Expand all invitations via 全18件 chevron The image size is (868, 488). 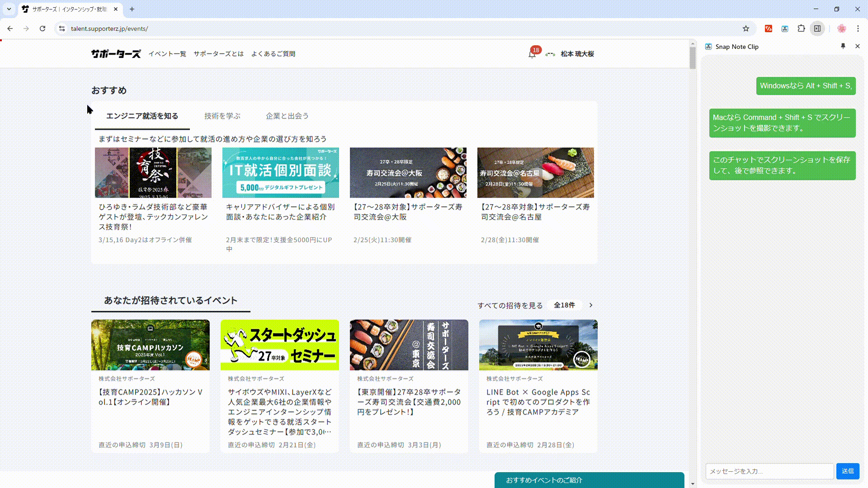590,305
